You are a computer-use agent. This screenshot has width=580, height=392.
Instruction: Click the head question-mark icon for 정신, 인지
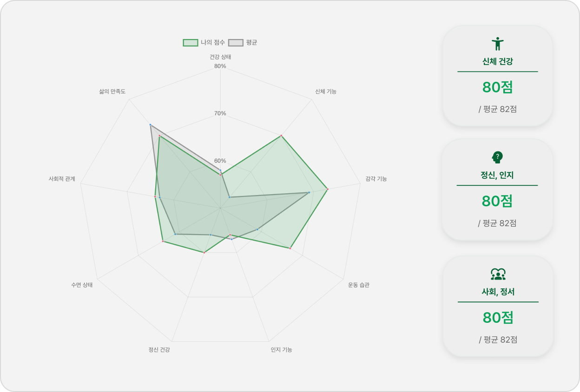pyautogui.click(x=497, y=157)
